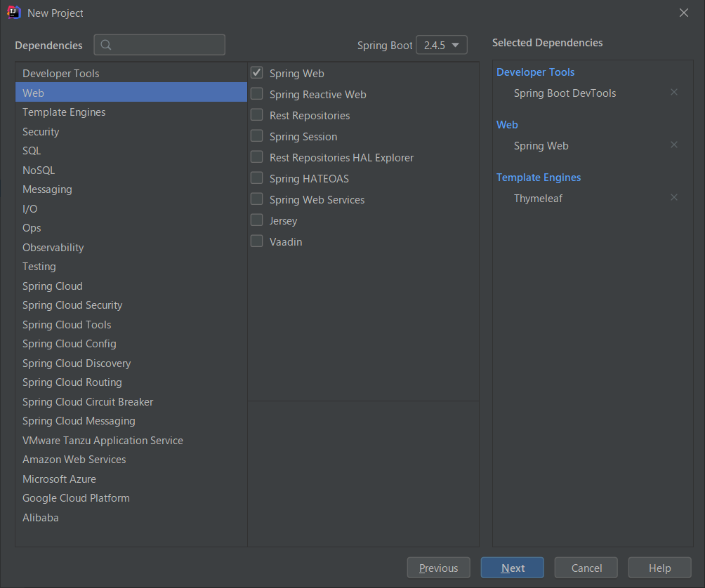Open the Messaging category

click(131, 189)
